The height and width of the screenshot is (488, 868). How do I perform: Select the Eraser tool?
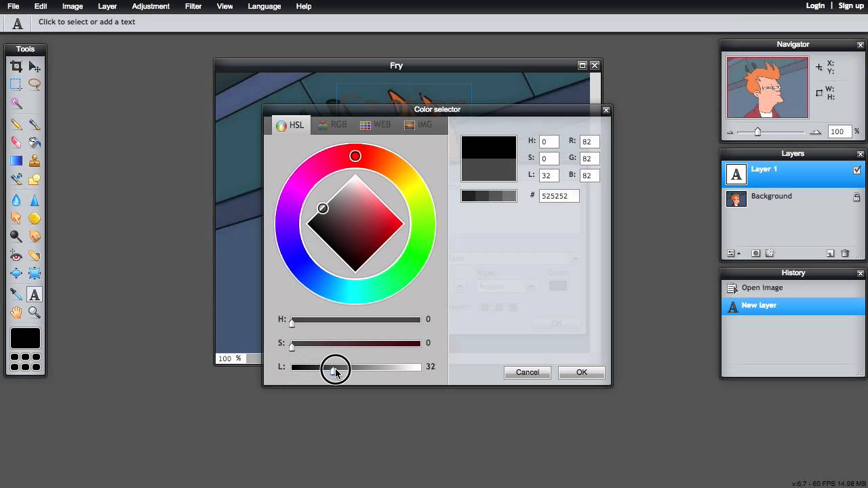pos(16,142)
